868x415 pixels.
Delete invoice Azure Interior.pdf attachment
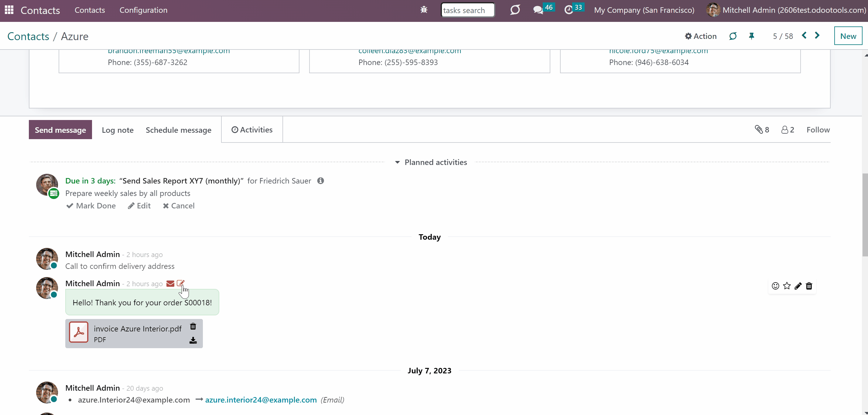point(193,326)
